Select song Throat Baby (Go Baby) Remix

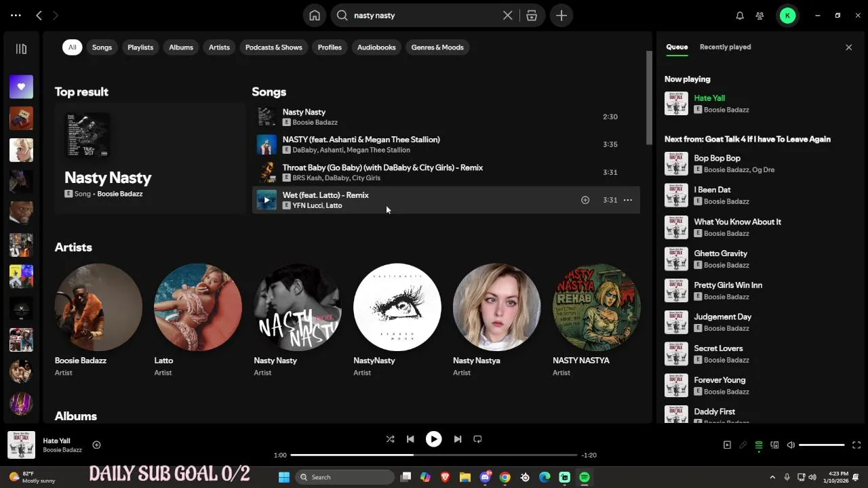[x=446, y=172]
